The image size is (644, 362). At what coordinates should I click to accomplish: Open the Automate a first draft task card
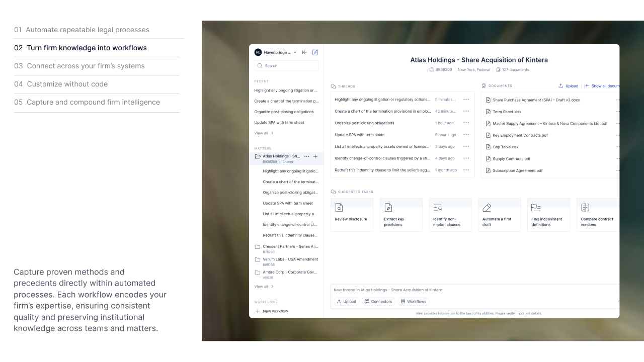coord(500,215)
